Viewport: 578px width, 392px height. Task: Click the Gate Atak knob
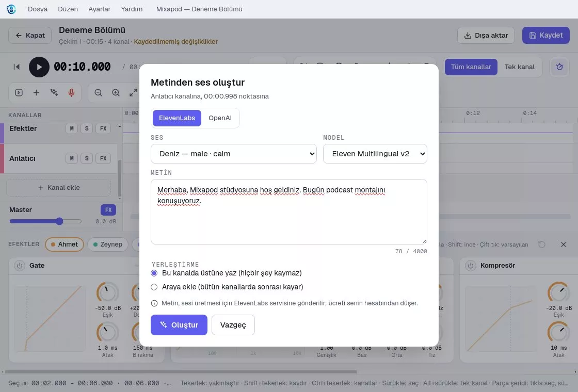tap(108, 333)
